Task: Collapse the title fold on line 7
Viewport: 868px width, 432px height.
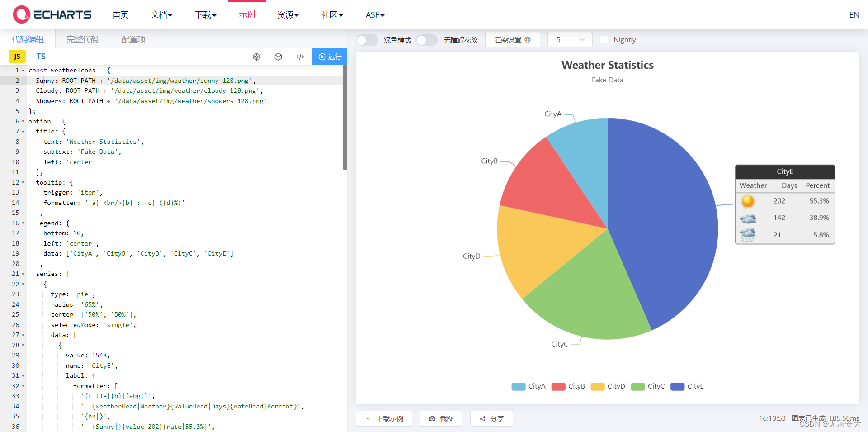Action: pos(23,132)
